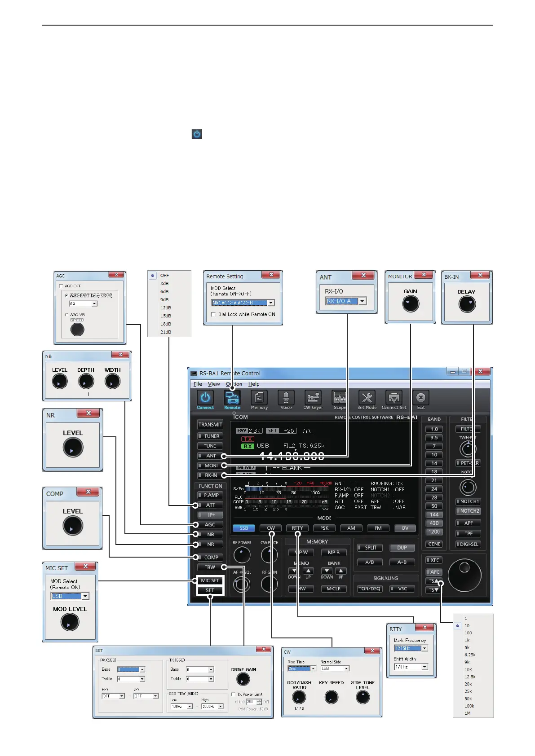This screenshot has width=535, height=756.
Task: Click the MIC SET button
Action: [x=210, y=580]
